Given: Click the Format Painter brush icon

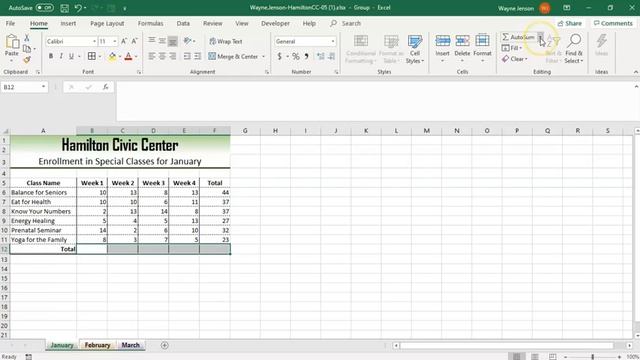Looking at the screenshot, I should [x=27, y=60].
